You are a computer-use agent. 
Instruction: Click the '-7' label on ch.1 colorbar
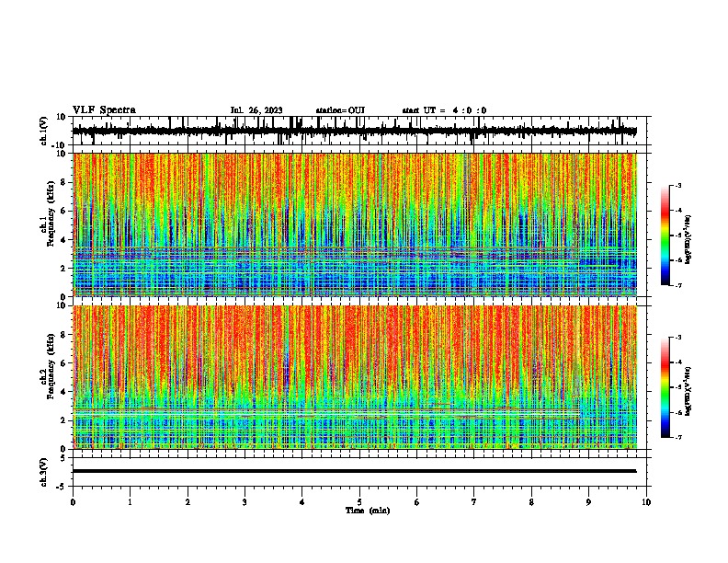678,285
